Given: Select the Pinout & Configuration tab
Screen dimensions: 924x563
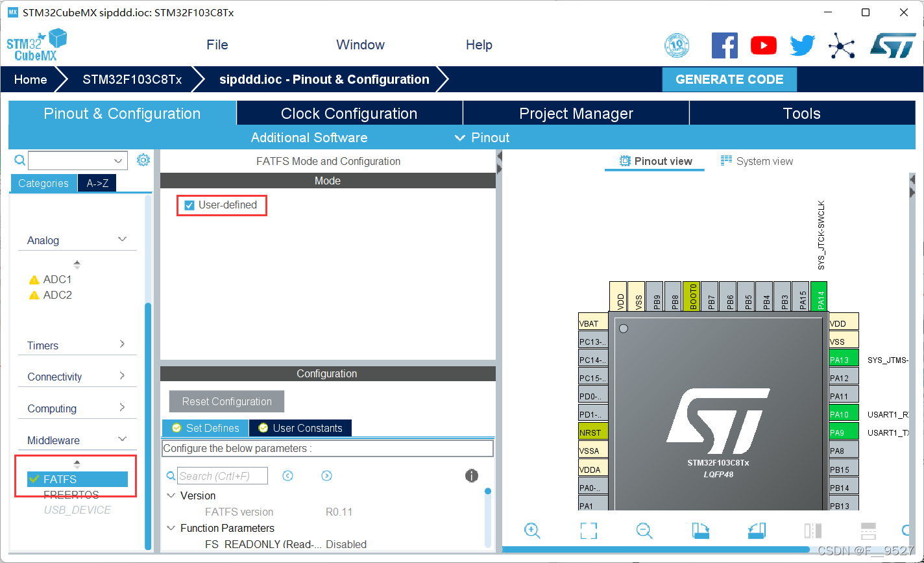Looking at the screenshot, I should coord(122,114).
